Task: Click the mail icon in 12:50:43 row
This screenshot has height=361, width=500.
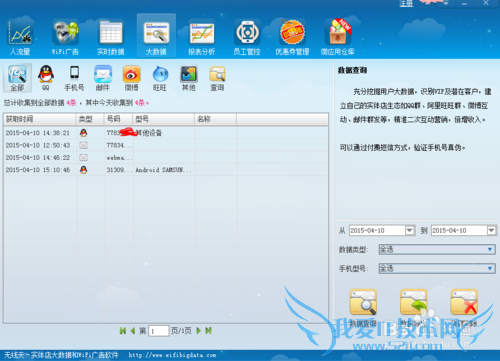Action: pos(83,145)
